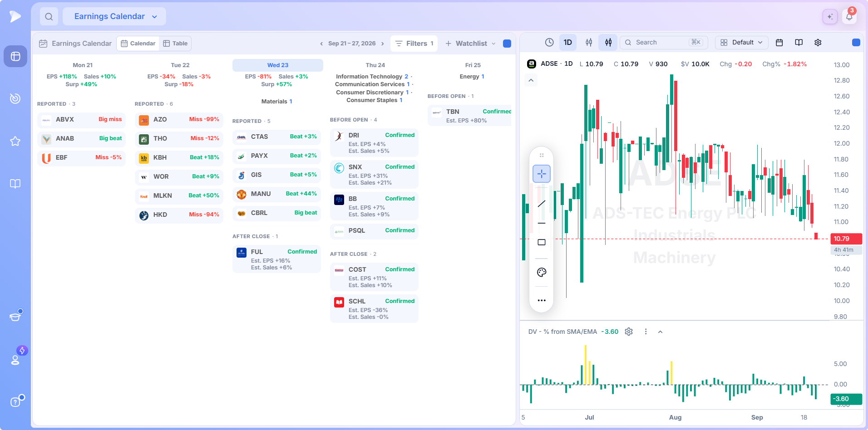Image resolution: width=868 pixels, height=430 pixels.
Task: Click the chart clock history icon
Action: (x=549, y=42)
